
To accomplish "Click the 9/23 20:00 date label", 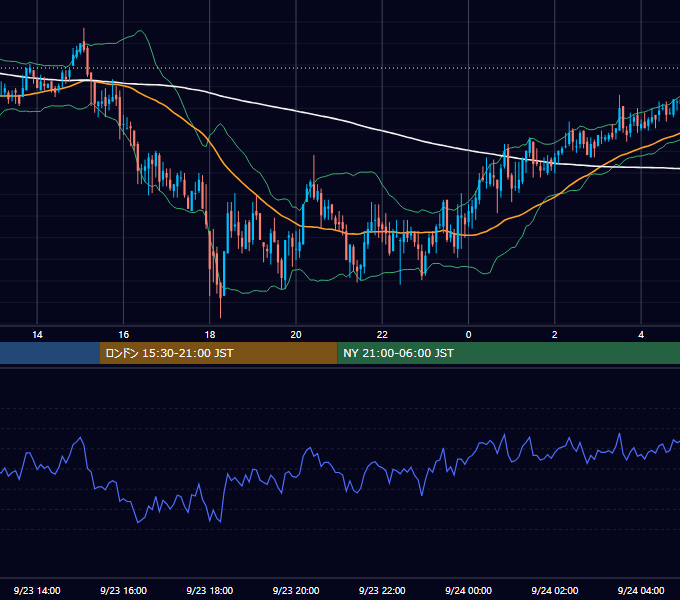I will click(x=296, y=590).
